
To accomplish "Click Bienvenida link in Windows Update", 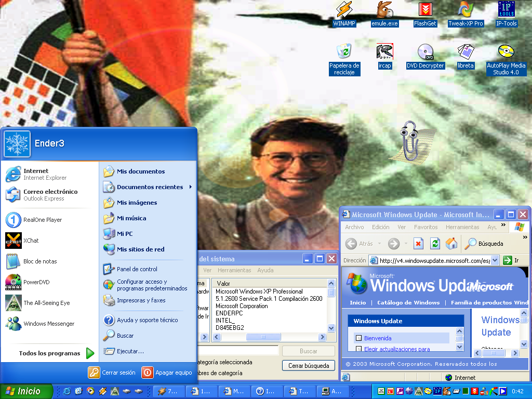I will (x=378, y=338).
